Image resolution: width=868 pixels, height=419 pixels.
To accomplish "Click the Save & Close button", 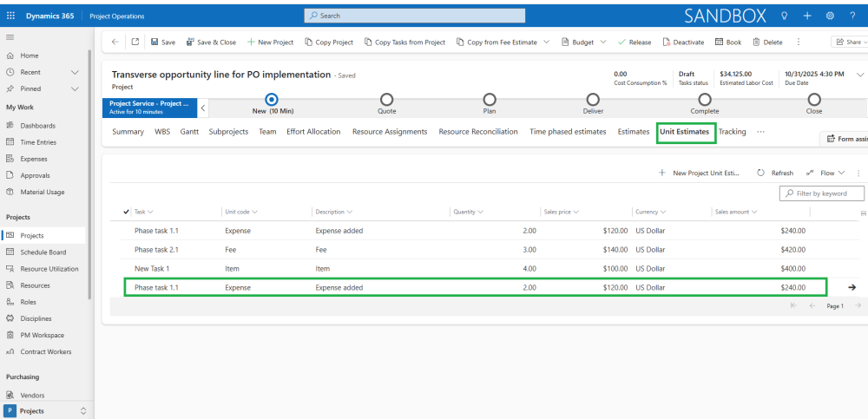I will click(211, 42).
